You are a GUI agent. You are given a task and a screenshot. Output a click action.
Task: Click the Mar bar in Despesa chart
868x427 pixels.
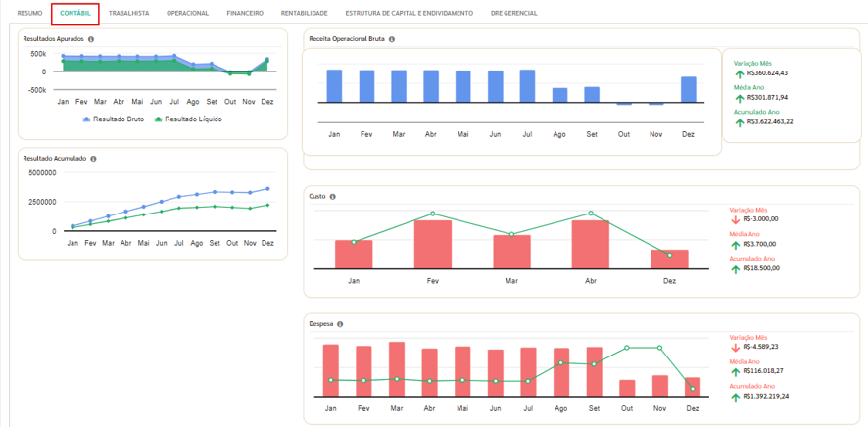click(397, 369)
